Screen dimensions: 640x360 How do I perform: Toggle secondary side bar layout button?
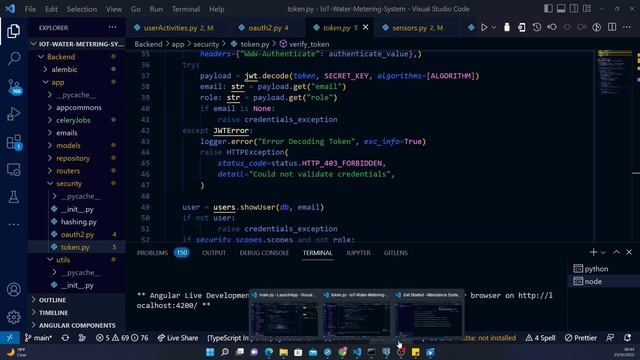pyautogui.click(x=573, y=9)
